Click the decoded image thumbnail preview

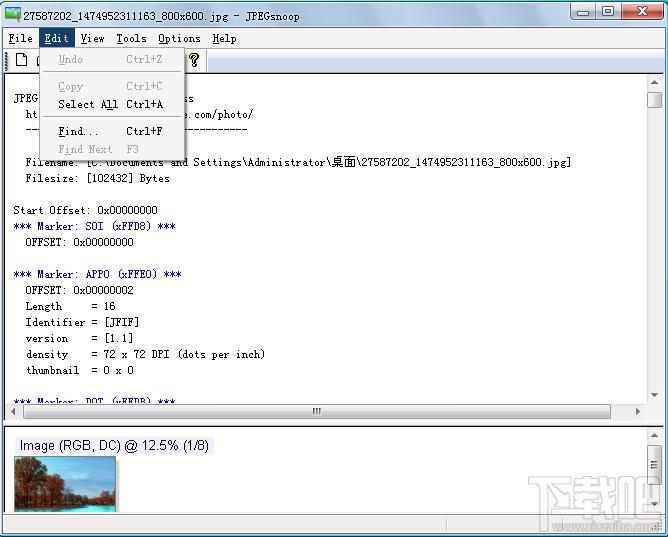click(x=65, y=484)
